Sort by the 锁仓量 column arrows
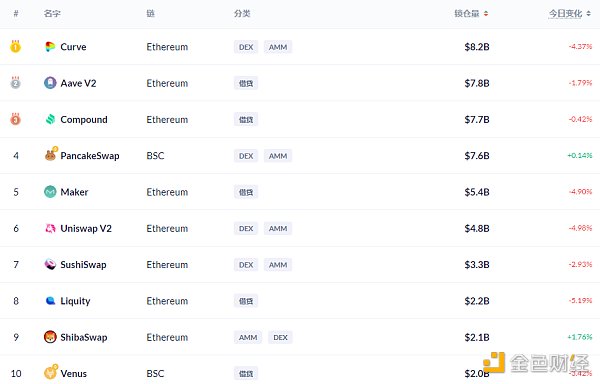This screenshot has width=600, height=384. pos(486,14)
